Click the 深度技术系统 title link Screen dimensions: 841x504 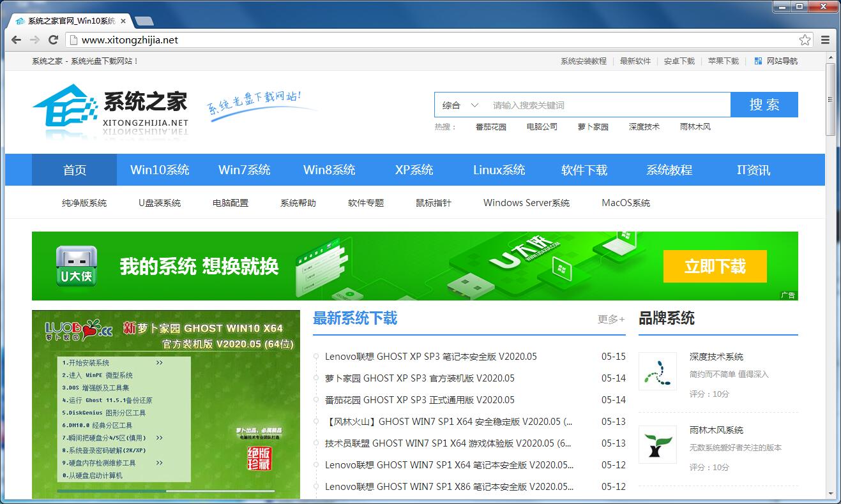pyautogui.click(x=716, y=357)
